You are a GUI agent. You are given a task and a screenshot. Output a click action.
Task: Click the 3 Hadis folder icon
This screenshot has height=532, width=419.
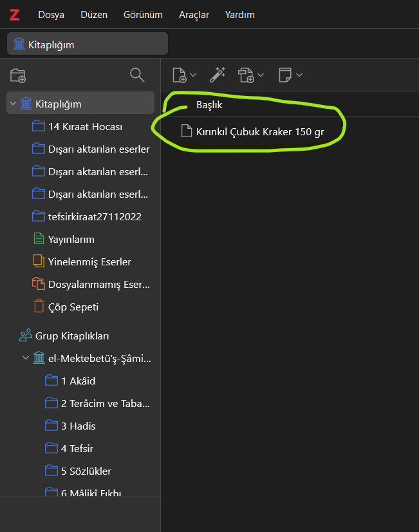pos(51,426)
